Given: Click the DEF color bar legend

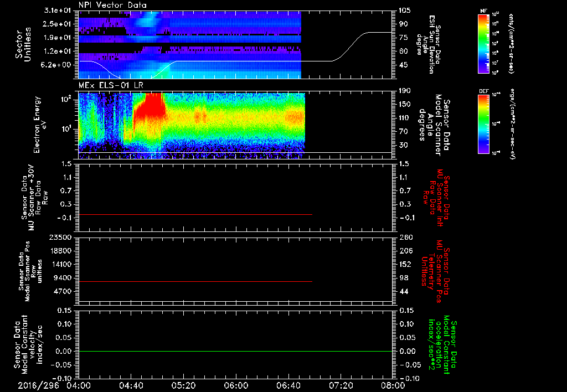Looking at the screenshot, I should pos(483,124).
